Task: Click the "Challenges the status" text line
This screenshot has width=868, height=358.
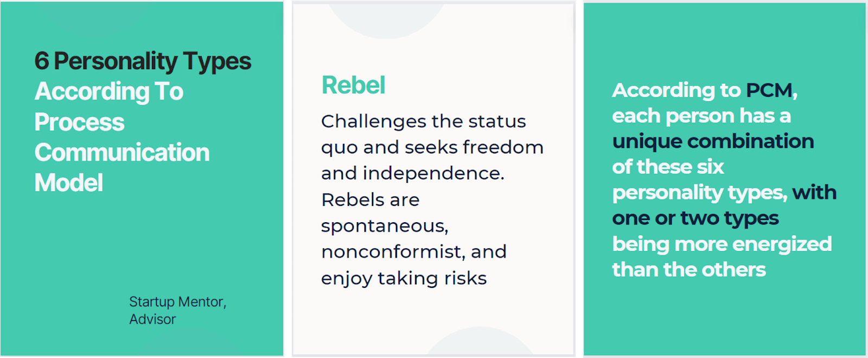Action: (x=423, y=121)
